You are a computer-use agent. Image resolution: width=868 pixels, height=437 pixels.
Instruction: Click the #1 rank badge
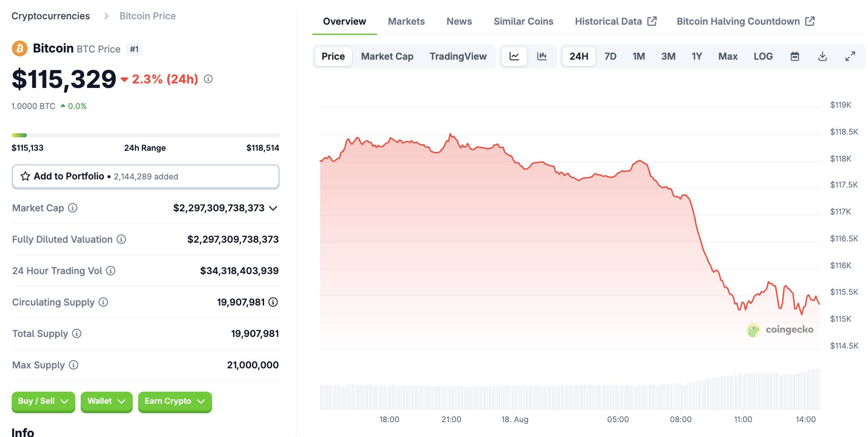(x=134, y=49)
